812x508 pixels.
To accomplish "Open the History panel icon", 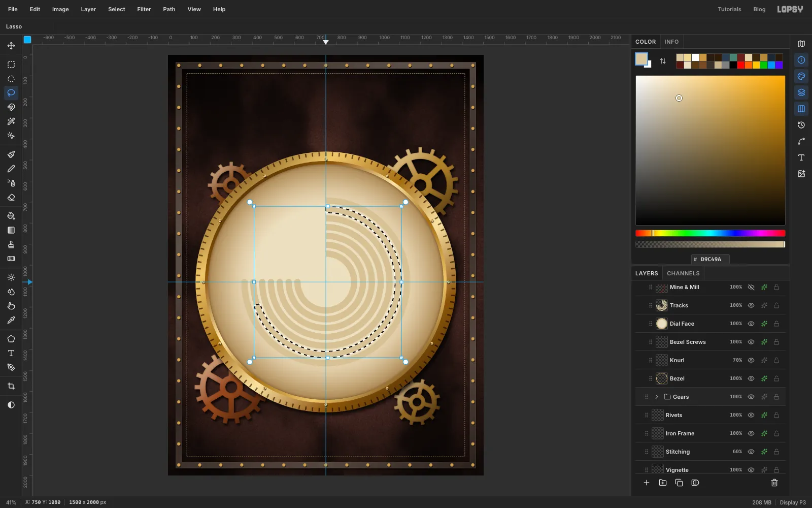I will point(801,125).
